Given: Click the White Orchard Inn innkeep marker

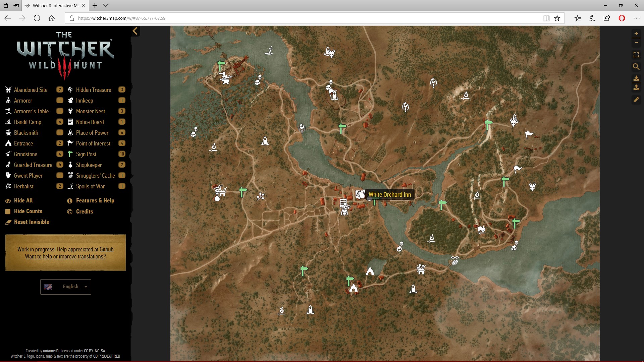Looking at the screenshot, I should tap(360, 194).
